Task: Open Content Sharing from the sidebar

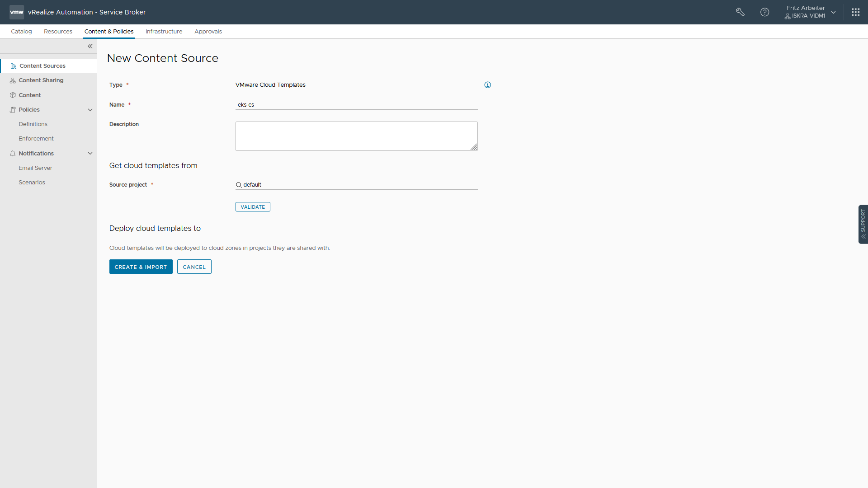Action: coord(41,80)
